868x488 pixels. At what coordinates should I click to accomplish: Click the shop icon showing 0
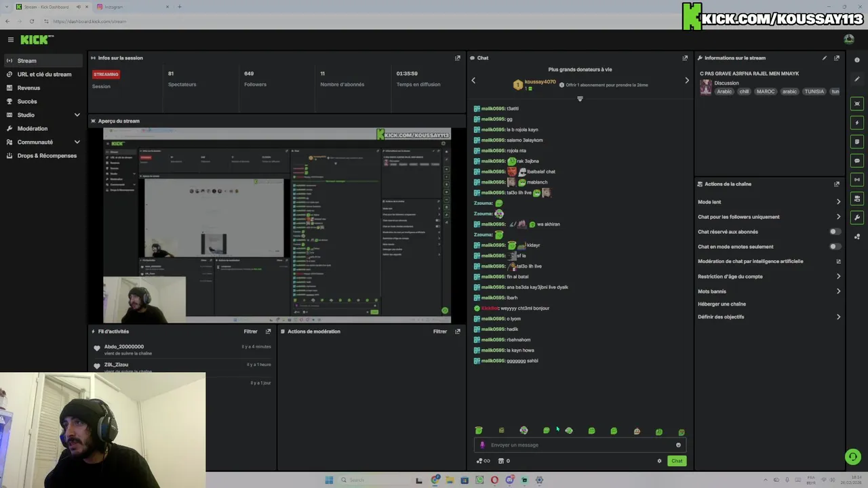pyautogui.click(x=504, y=461)
